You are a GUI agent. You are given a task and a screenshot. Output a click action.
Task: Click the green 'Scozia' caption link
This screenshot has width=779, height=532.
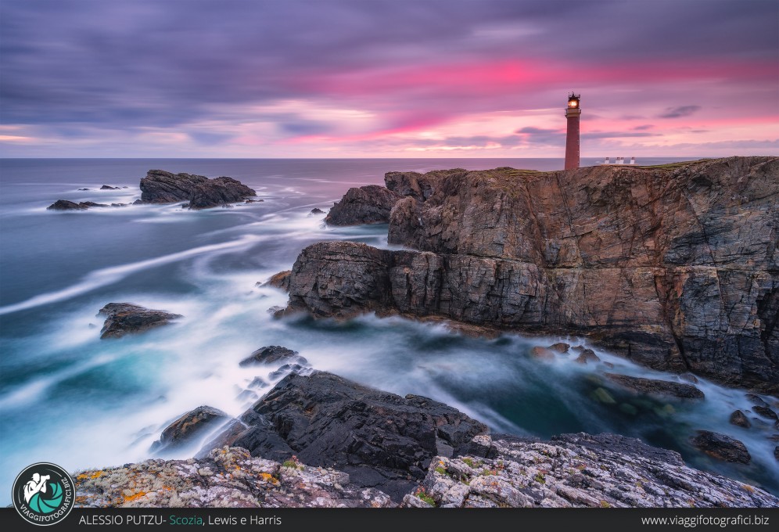click(186, 520)
